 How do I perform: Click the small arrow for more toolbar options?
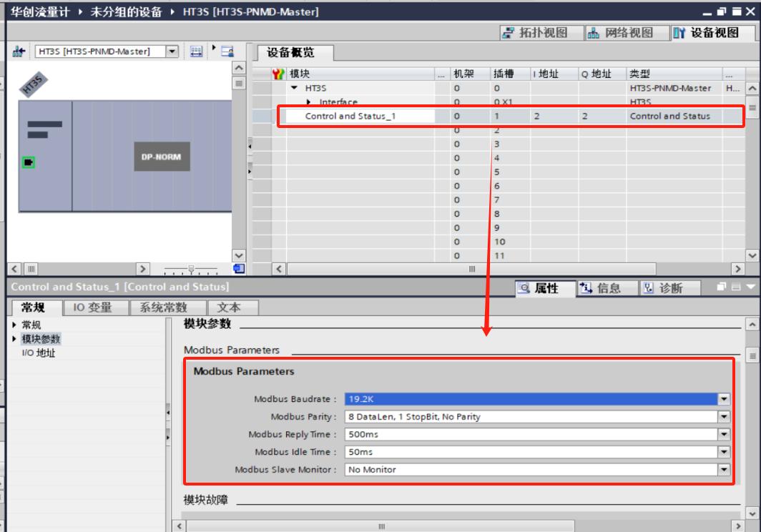pos(214,48)
